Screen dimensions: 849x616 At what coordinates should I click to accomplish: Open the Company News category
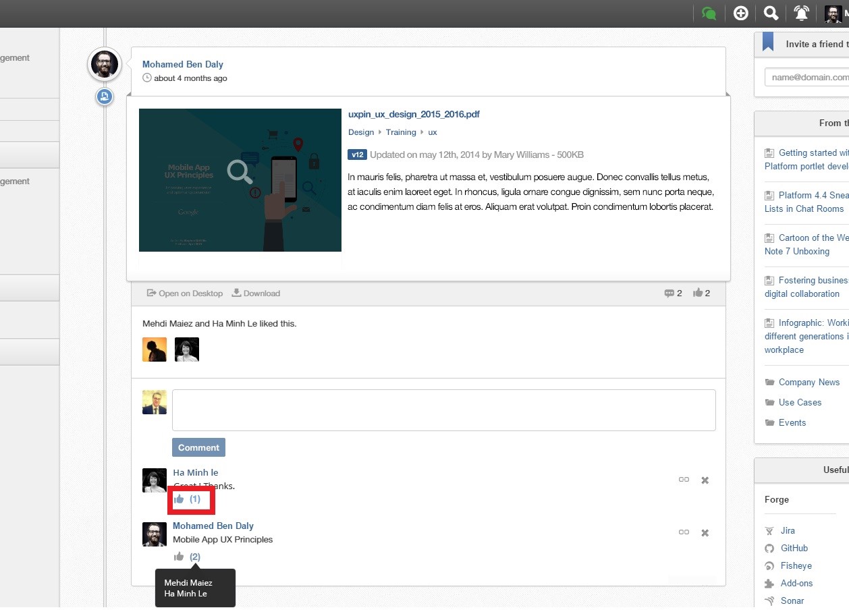point(809,382)
